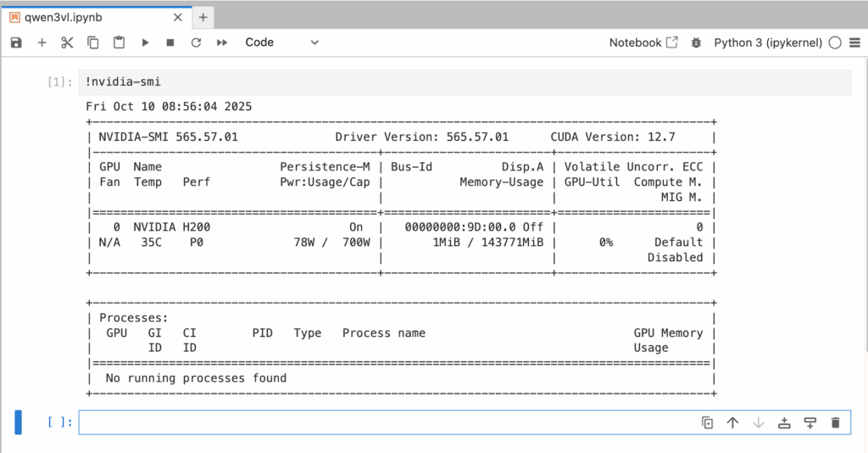The width and height of the screenshot is (868, 453).
Task: Click the Save notebook icon
Action: pos(16,42)
